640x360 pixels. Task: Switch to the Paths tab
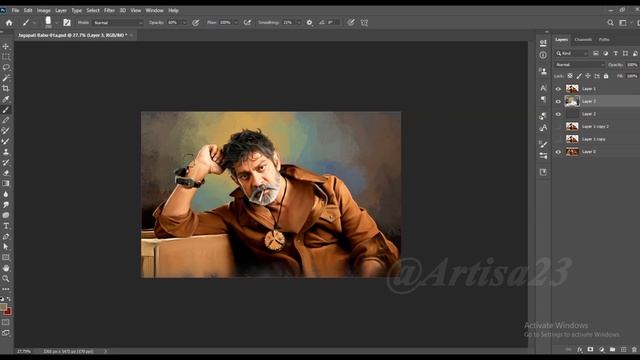click(x=604, y=40)
